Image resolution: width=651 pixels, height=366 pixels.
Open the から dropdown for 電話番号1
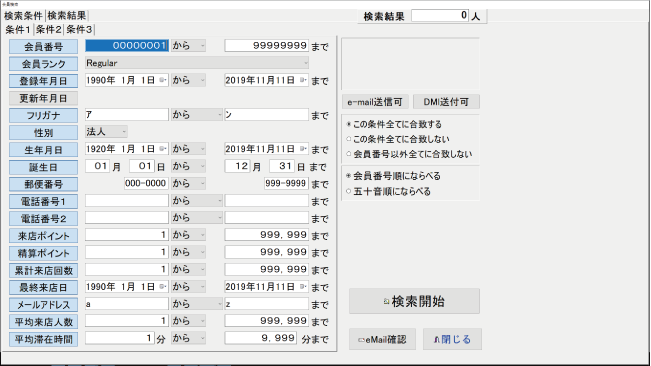click(x=197, y=200)
